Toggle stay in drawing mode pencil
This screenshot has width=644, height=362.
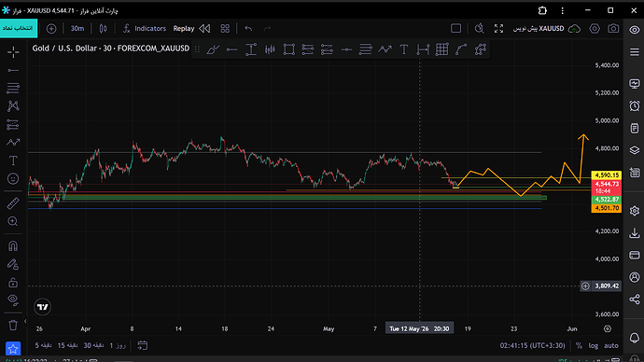[x=13, y=264]
